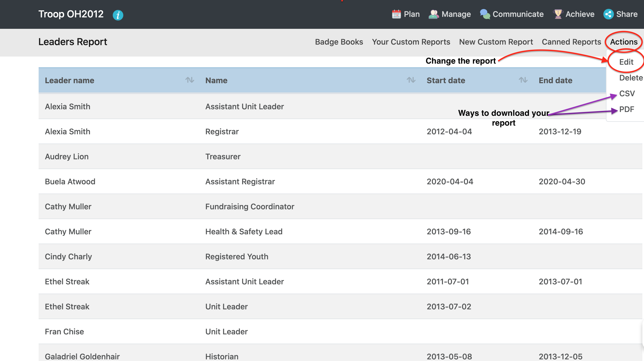Click the Troop OH2012 title
Screen dimensions: 644x361
[x=71, y=14]
